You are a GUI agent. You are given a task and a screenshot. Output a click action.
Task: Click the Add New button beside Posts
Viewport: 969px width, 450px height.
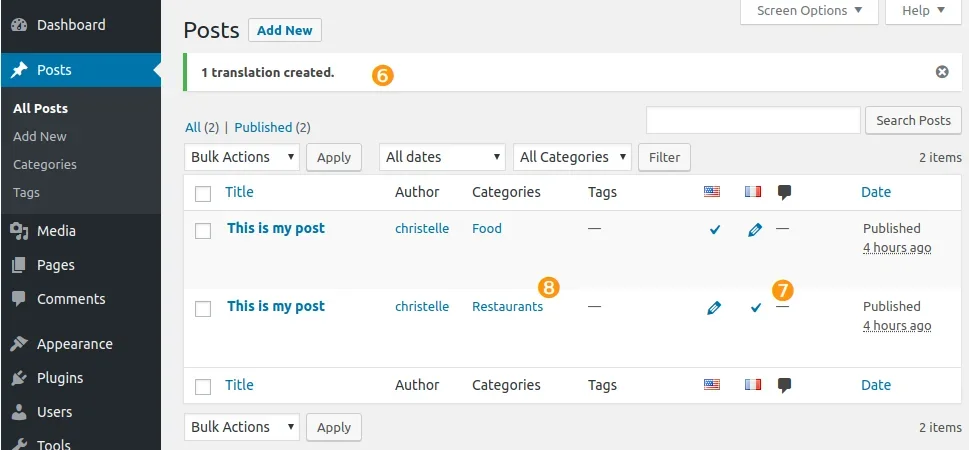(285, 30)
